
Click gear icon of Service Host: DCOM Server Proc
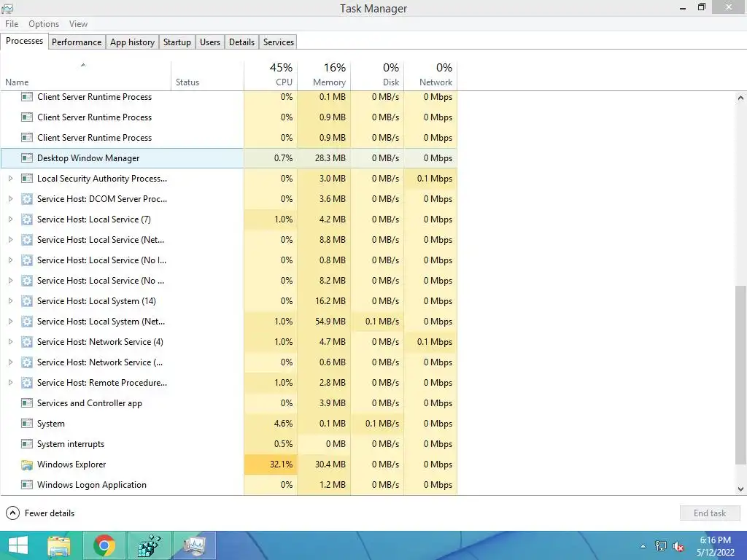coord(27,198)
